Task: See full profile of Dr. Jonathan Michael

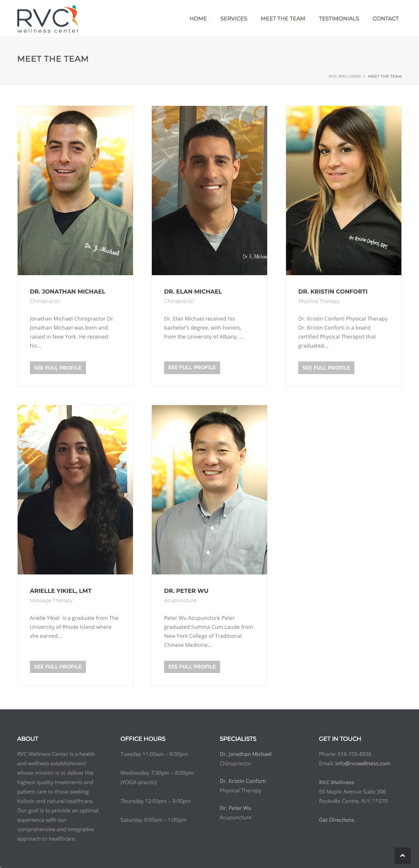Action: click(x=58, y=368)
